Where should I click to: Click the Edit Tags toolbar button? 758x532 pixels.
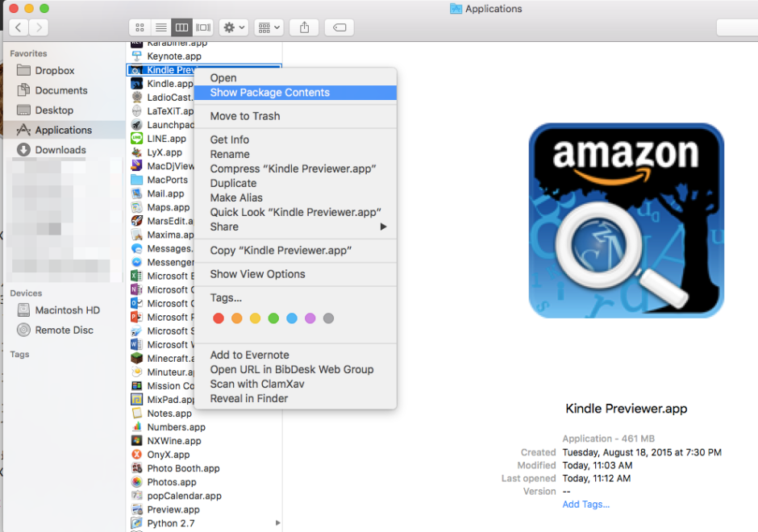(x=339, y=27)
